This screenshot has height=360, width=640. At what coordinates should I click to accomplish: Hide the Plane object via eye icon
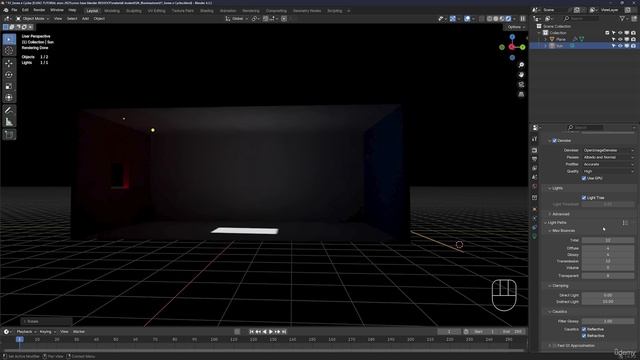point(620,40)
